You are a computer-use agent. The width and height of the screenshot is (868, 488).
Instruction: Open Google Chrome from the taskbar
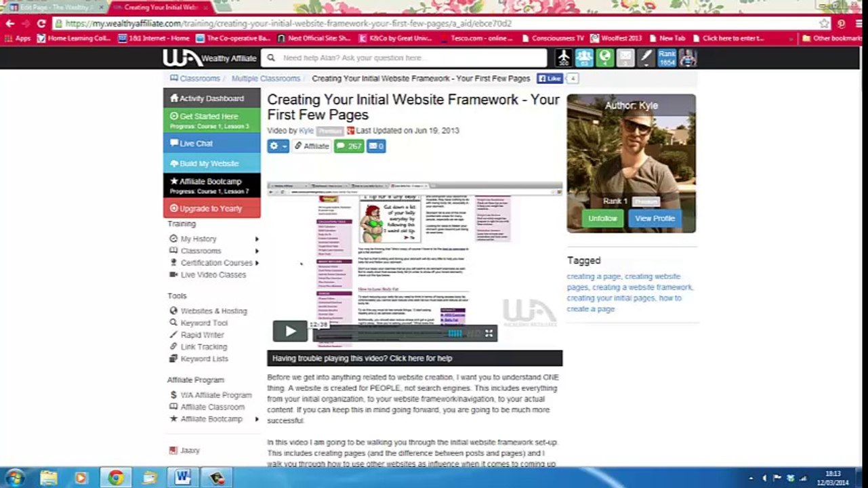pos(116,477)
